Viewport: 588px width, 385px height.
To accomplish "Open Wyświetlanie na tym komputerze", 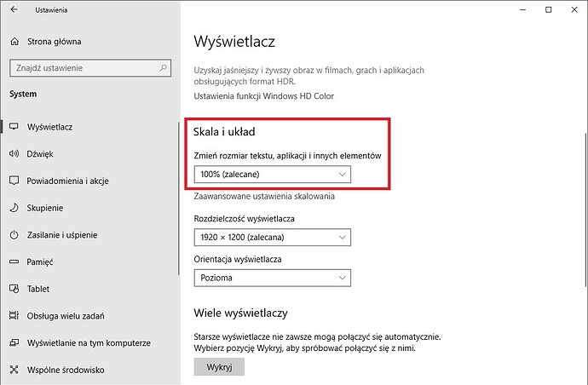I will point(89,342).
